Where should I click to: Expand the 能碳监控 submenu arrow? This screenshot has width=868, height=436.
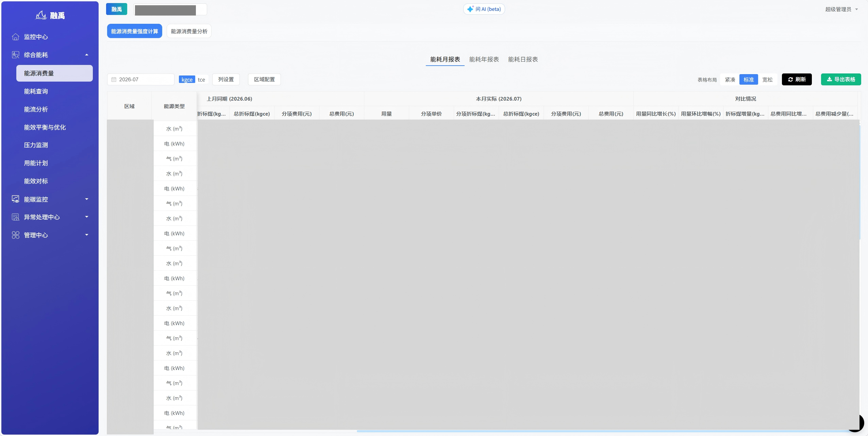pyautogui.click(x=87, y=199)
